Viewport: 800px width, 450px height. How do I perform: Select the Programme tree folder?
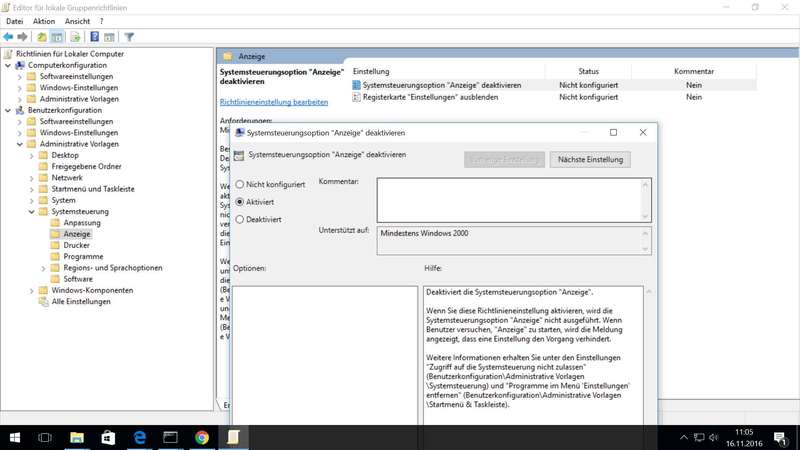point(83,257)
